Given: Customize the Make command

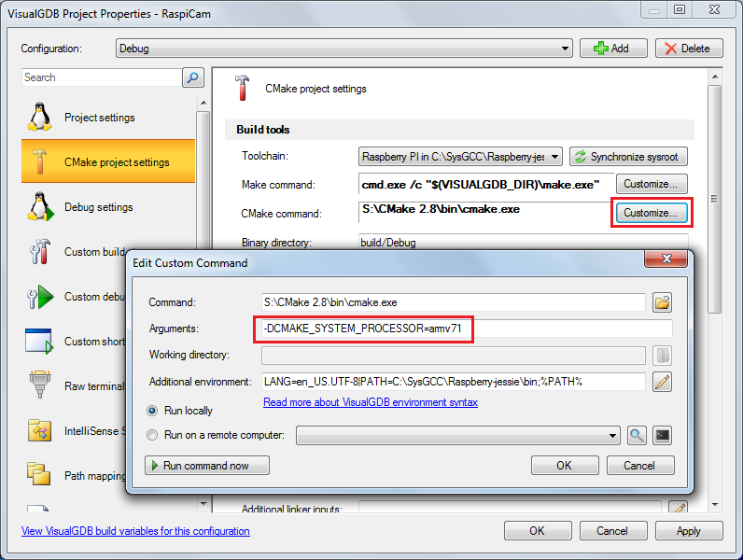Looking at the screenshot, I should click(x=652, y=184).
